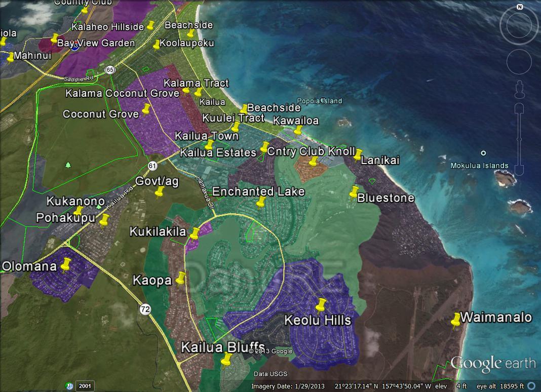Select the Govt/ag pushpin

point(159,192)
